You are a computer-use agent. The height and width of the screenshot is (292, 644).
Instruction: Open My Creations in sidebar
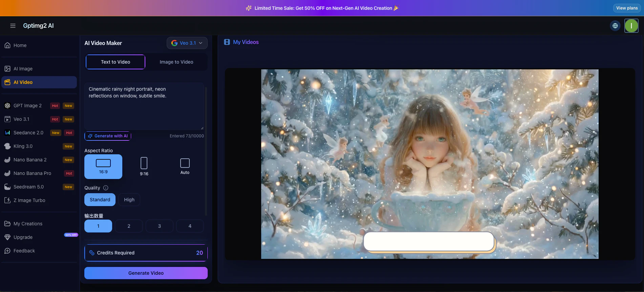pos(39,224)
